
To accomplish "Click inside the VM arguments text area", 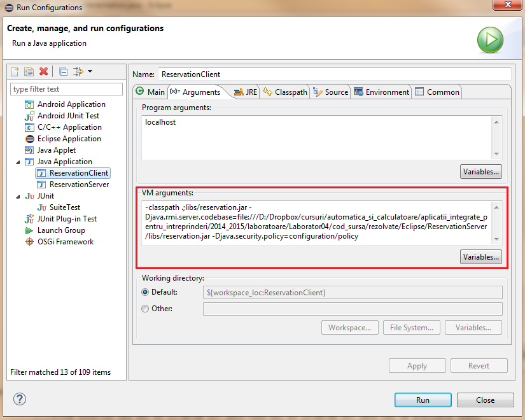I will pyautogui.click(x=316, y=223).
